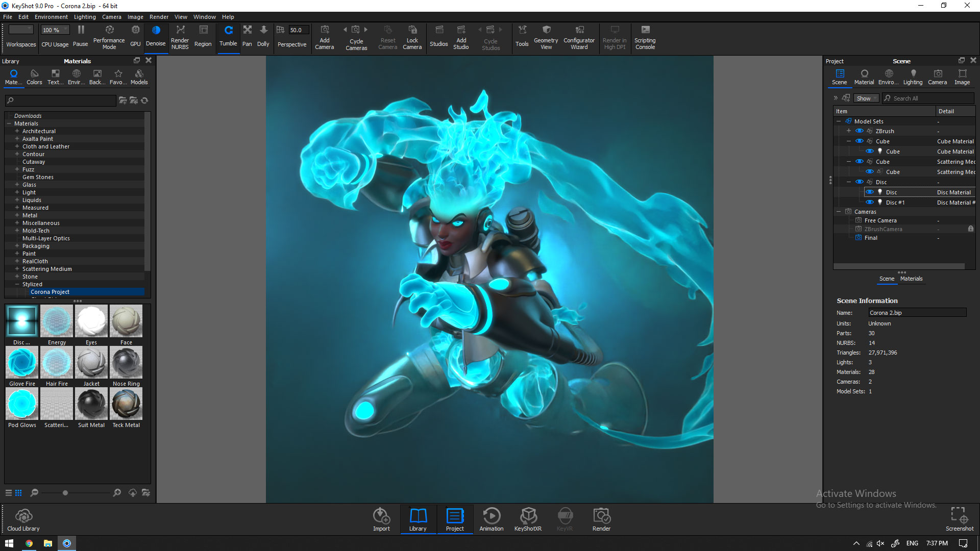Collapse the Stylized folder

point(17,284)
